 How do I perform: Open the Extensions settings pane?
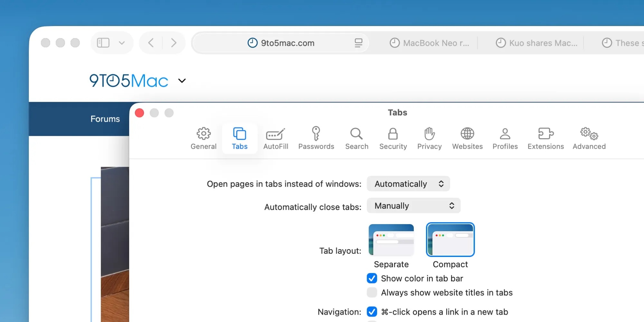click(x=545, y=138)
